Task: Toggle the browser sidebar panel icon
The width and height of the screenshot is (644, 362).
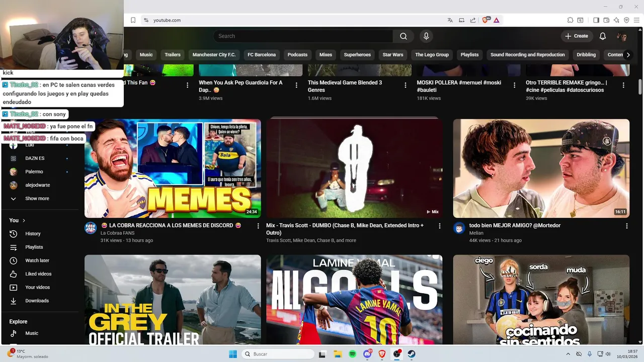Action: tap(596, 20)
